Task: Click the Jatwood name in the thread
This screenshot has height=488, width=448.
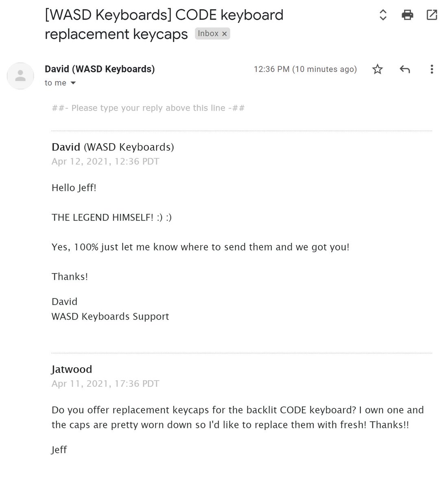Action: coord(72,369)
